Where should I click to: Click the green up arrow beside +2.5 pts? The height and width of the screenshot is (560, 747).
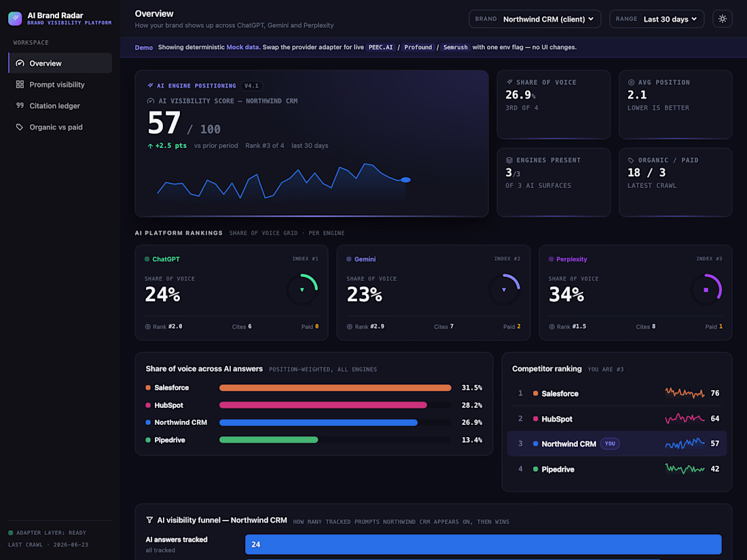(x=150, y=146)
